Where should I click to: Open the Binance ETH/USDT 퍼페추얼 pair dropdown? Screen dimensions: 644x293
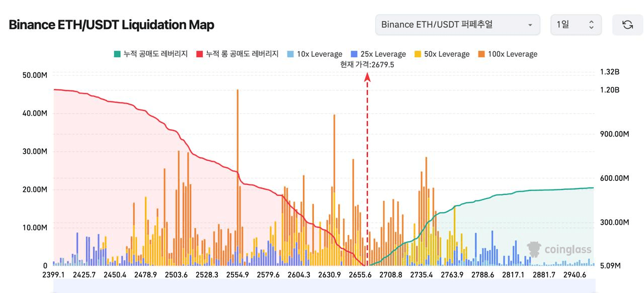[x=458, y=25]
